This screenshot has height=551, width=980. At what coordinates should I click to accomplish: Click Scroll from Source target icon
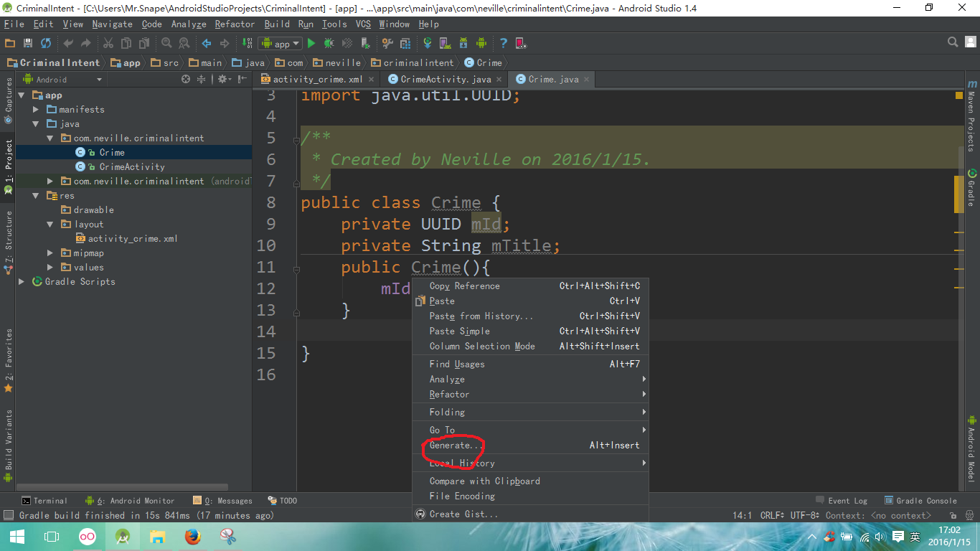pos(186,80)
